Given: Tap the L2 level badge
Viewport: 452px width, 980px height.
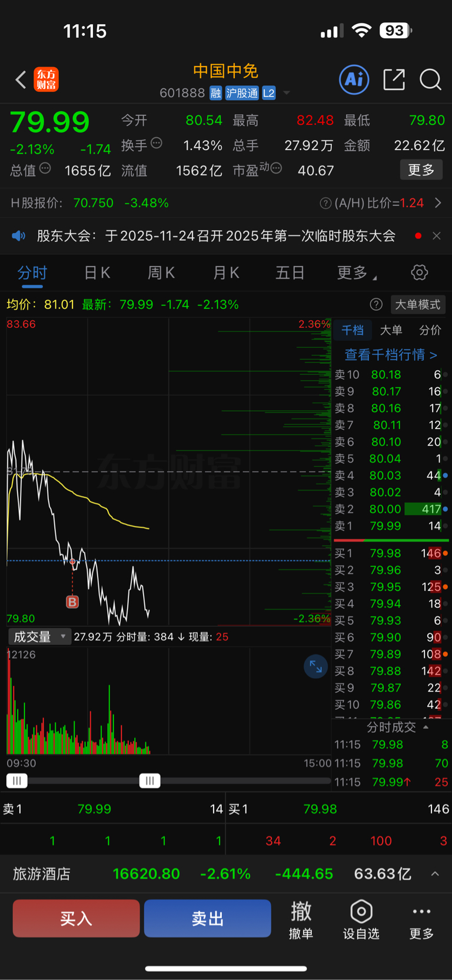Looking at the screenshot, I should pos(269,93).
